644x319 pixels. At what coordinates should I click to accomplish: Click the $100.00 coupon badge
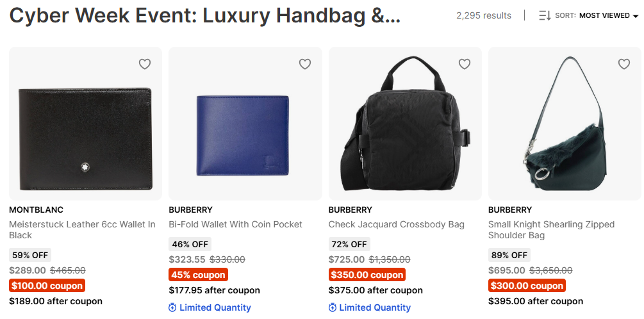47,286
